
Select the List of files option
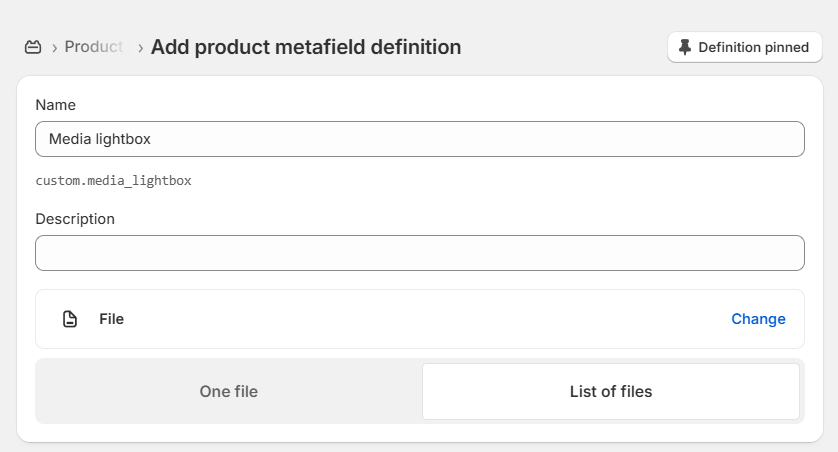click(x=610, y=391)
